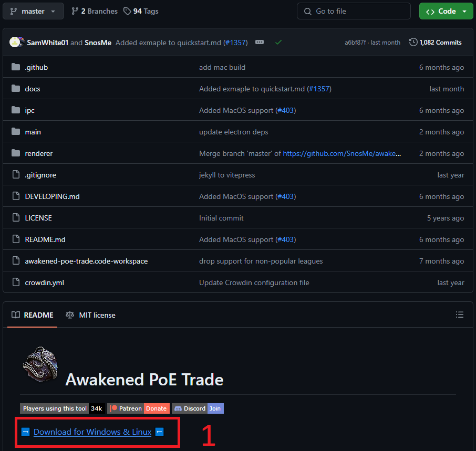
Task: Open 'update electron deps' commit message
Action: pos(233,132)
